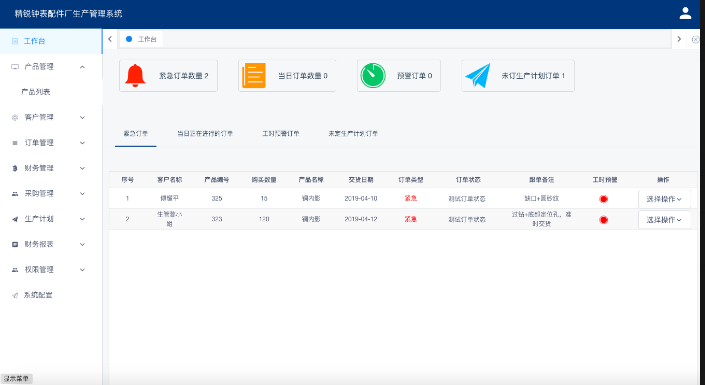Click date cell 2019-04-10

coord(361,198)
